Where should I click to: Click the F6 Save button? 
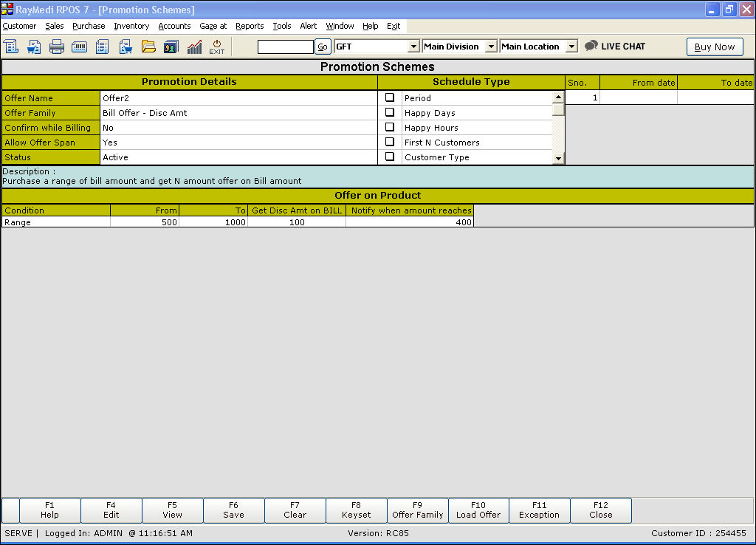click(233, 510)
